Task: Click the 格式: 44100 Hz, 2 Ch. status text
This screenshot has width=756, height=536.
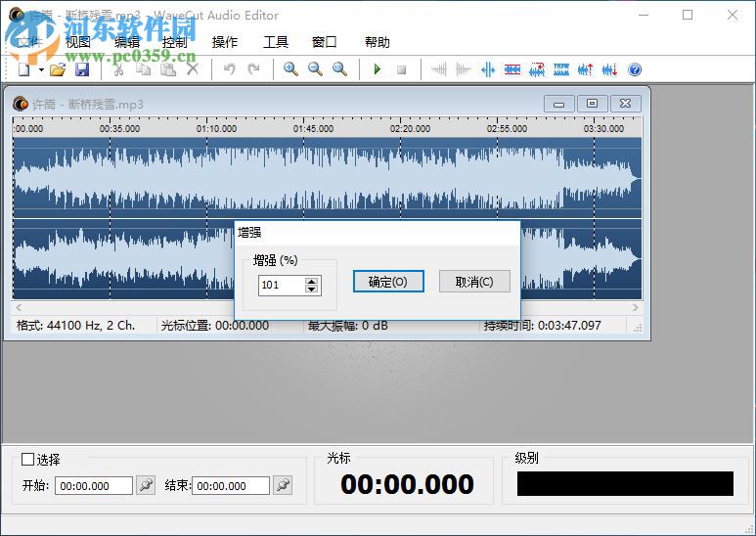Action: click(x=75, y=326)
